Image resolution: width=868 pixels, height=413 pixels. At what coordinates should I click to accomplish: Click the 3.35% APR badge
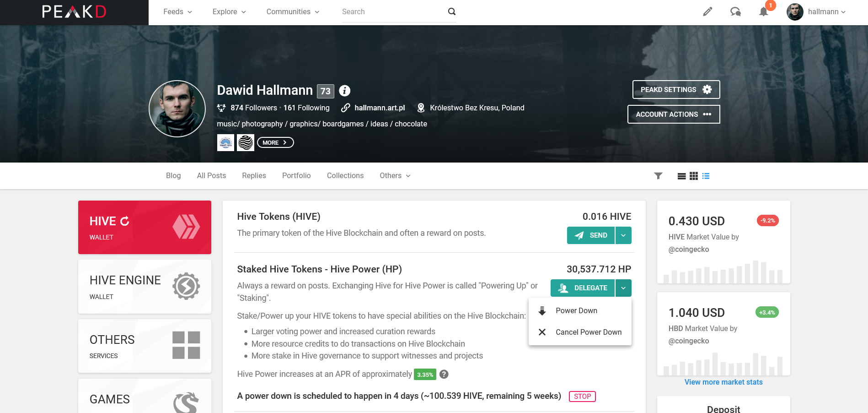425,375
